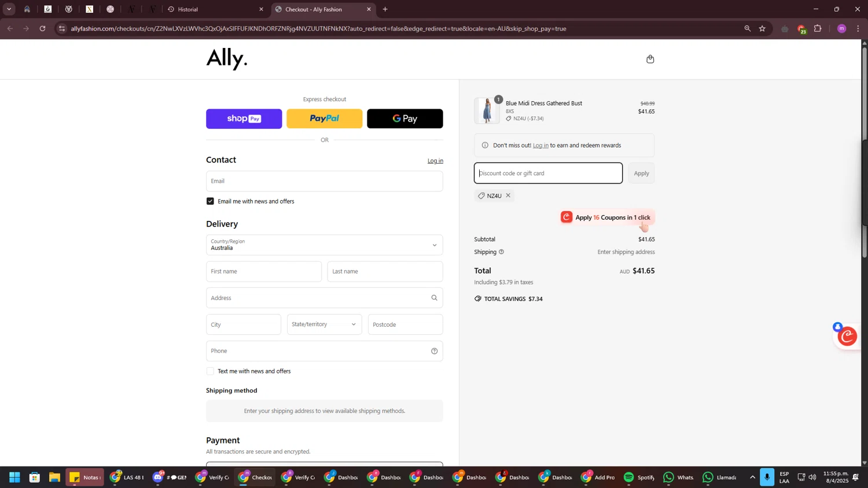Bookmark this page with star icon
The height and width of the screenshot is (488, 868).
[x=762, y=28]
